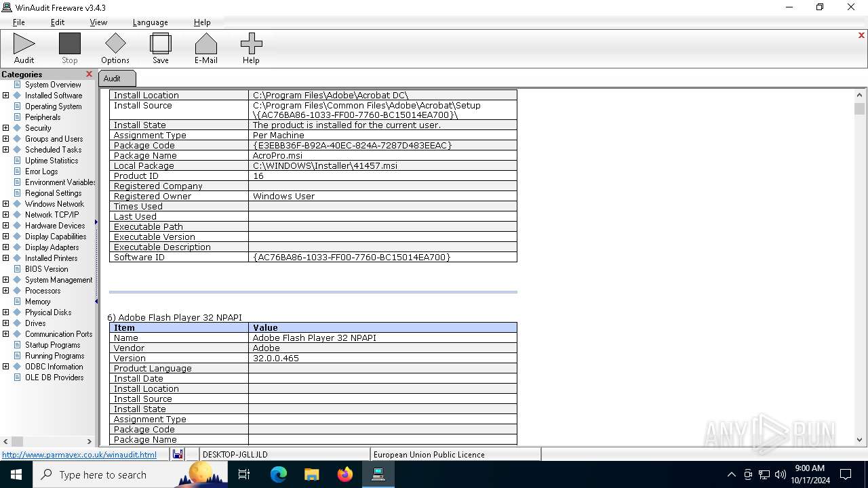868x488 pixels.
Task: Open the Options toolbar icon
Action: pos(115,48)
